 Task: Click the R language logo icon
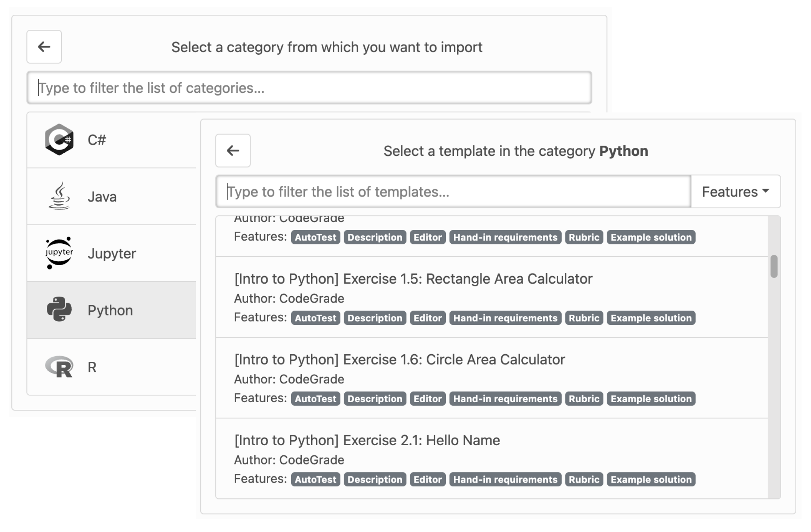pyautogui.click(x=59, y=367)
